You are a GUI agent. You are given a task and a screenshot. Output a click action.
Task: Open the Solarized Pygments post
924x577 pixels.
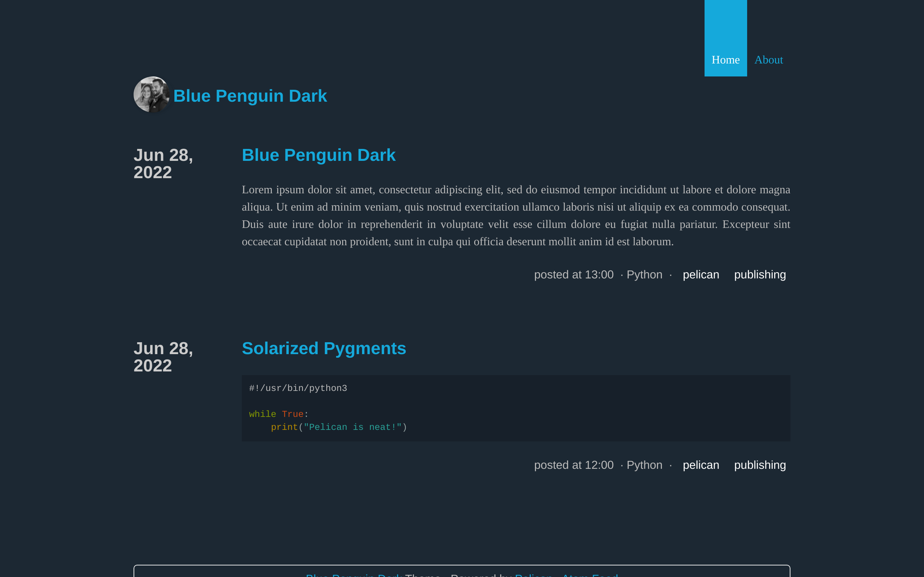point(324,348)
